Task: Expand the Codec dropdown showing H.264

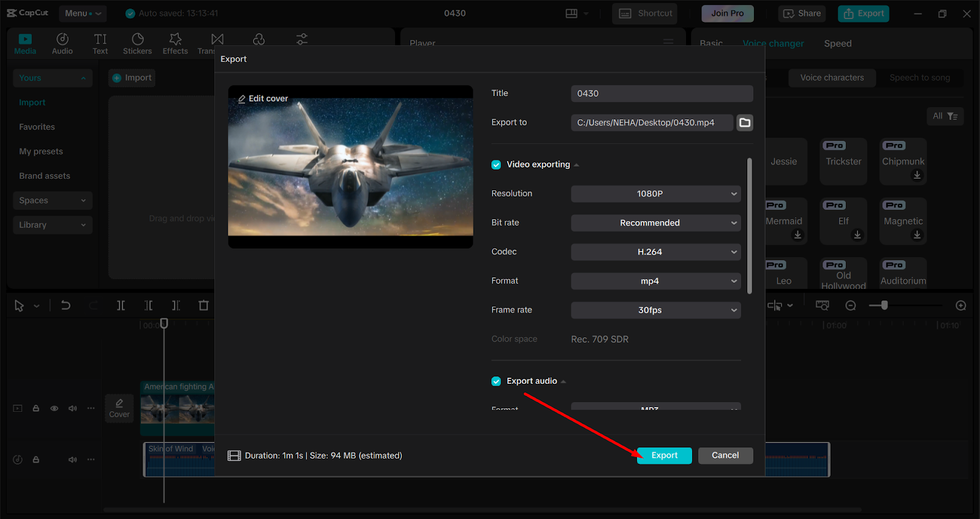Action: point(655,252)
